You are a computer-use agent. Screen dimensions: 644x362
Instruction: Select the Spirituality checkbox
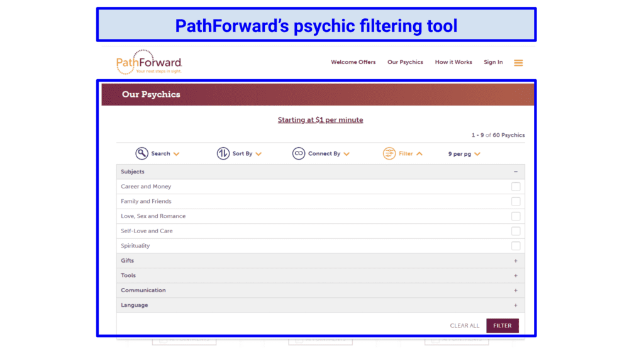[516, 246]
